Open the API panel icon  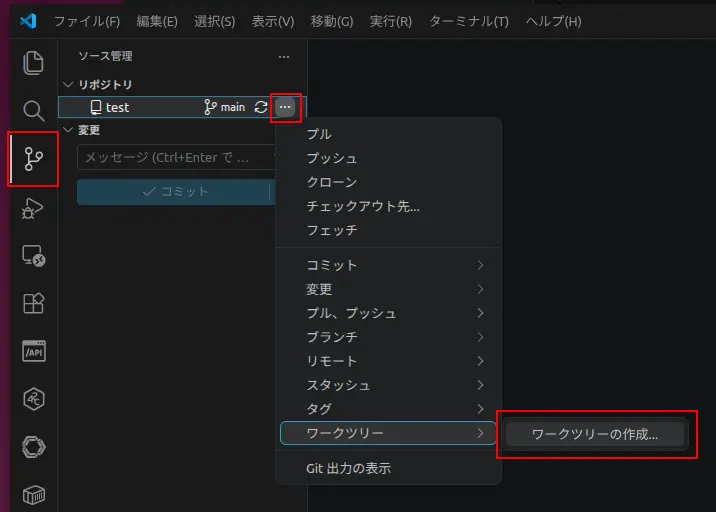click(33, 351)
